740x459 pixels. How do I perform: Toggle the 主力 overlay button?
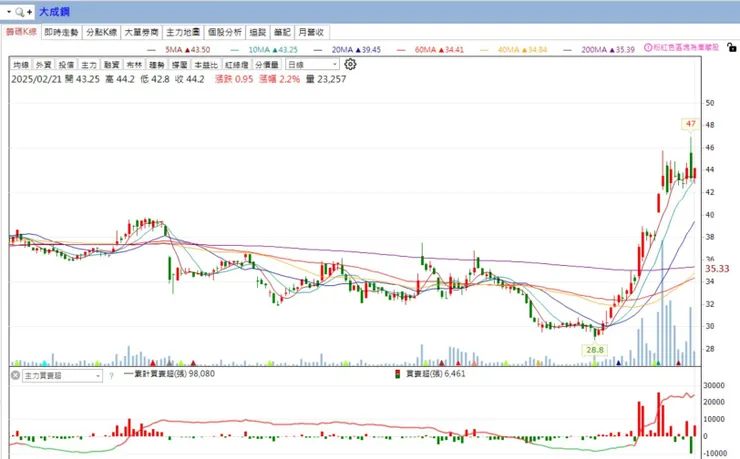pyautogui.click(x=89, y=65)
